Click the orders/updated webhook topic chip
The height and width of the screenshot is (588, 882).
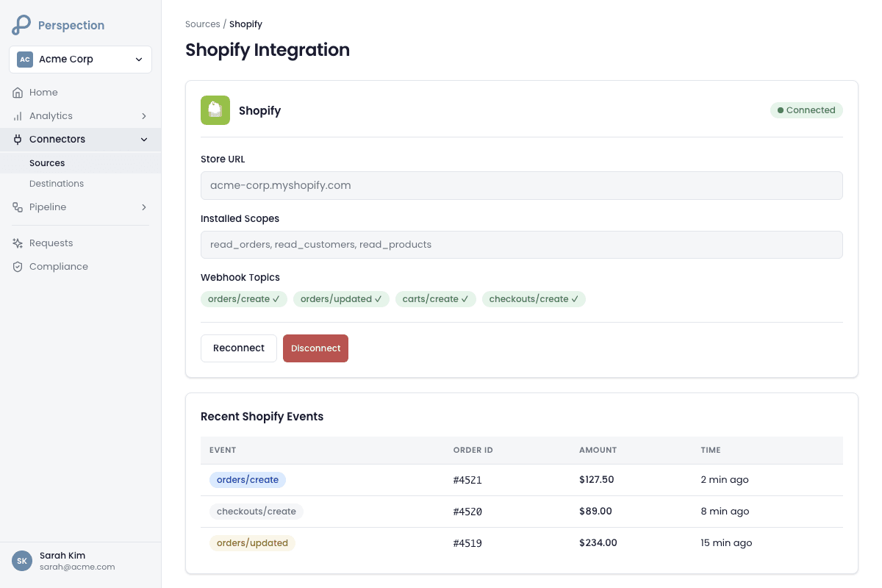click(x=341, y=299)
